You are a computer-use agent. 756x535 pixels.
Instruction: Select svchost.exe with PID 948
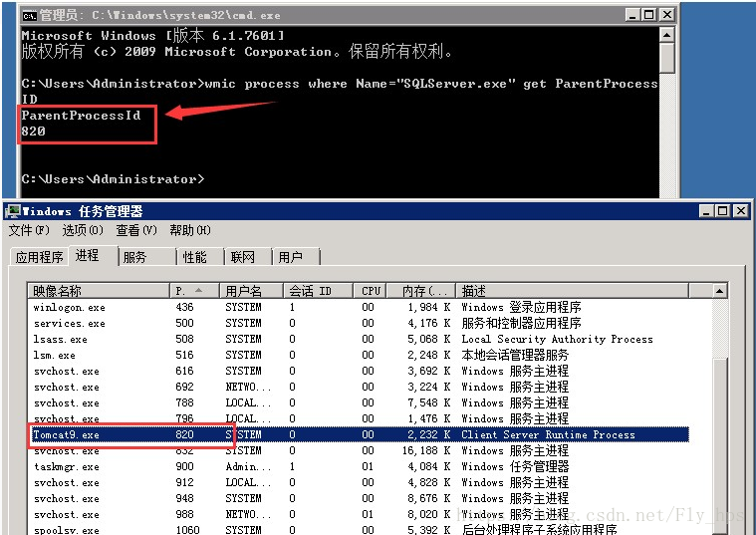[x=359, y=498]
